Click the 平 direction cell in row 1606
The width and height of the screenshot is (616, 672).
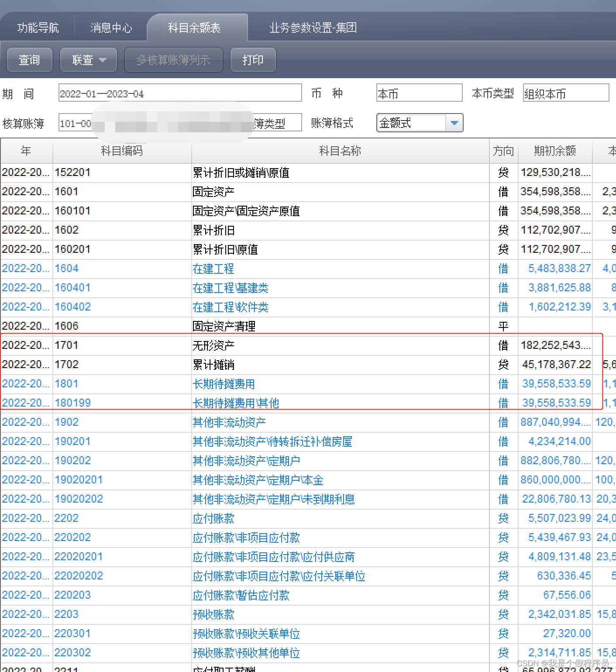click(503, 327)
